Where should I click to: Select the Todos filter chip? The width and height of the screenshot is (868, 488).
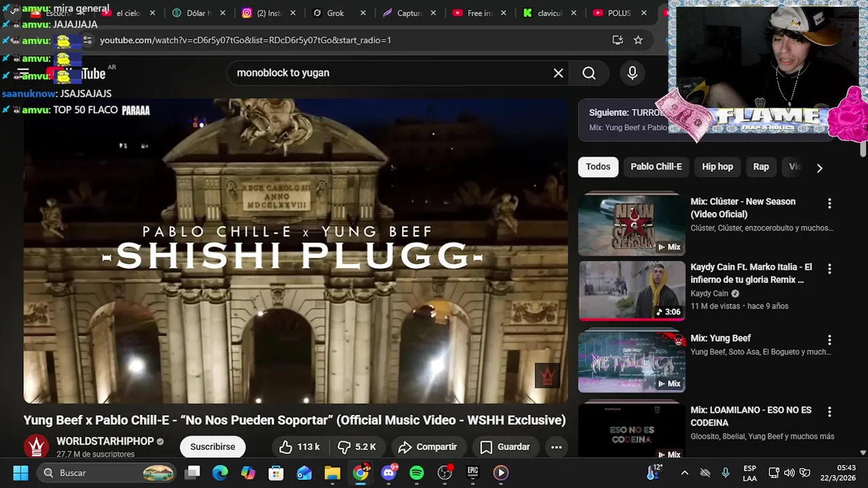598,167
